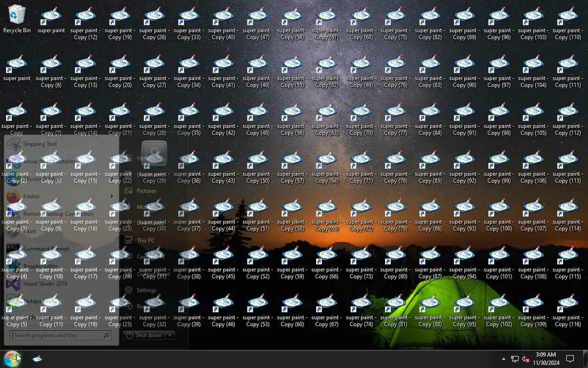The height and width of the screenshot is (368, 588).
Task: Select the super paint - Copy (111) shortcut
Action: [568, 71]
